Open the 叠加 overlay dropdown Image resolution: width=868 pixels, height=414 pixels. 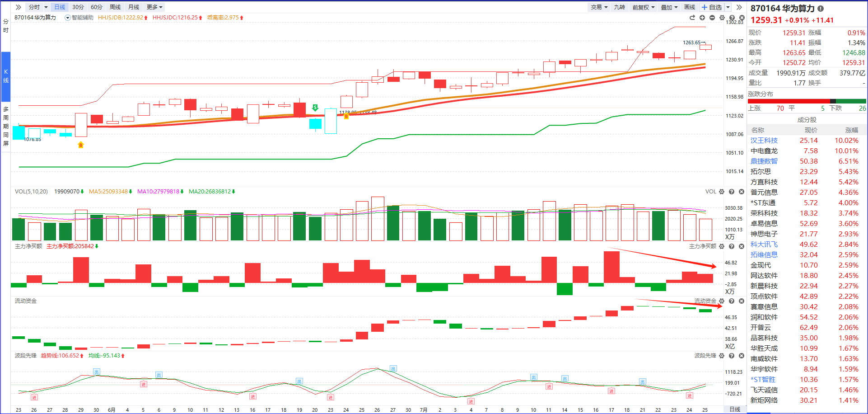(669, 7)
